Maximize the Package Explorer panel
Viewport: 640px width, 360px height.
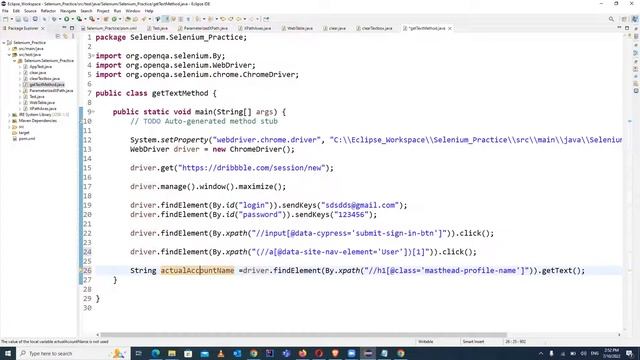(72, 28)
